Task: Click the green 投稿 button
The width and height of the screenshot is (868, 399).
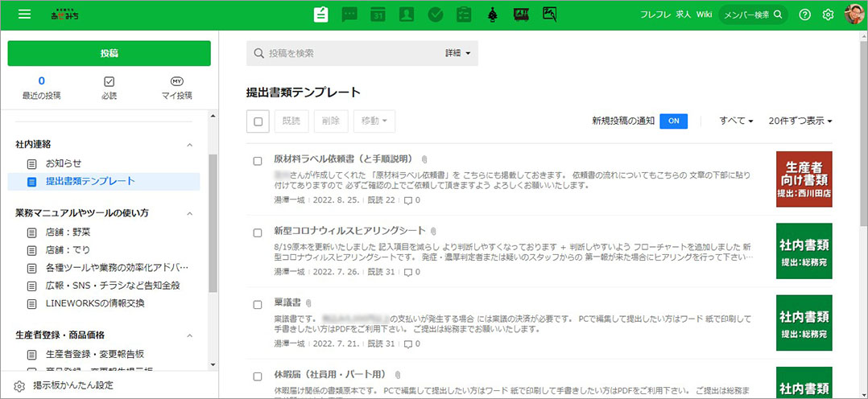Action: 110,53
